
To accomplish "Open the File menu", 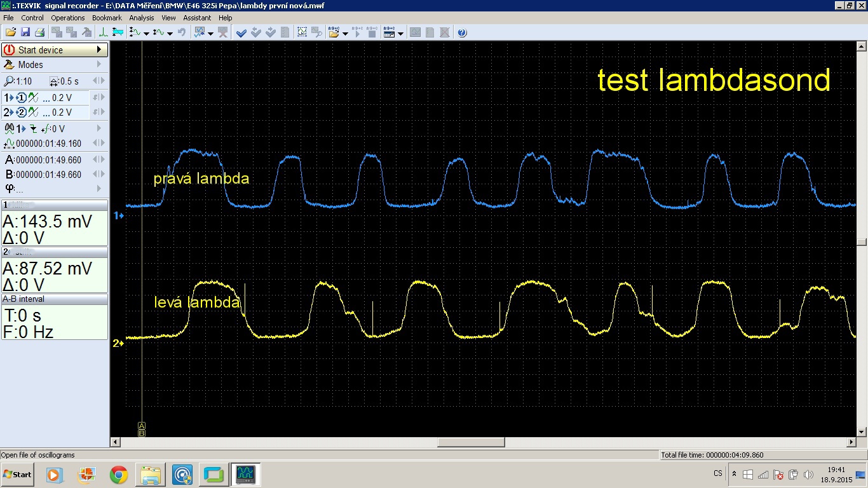I will (x=8, y=18).
